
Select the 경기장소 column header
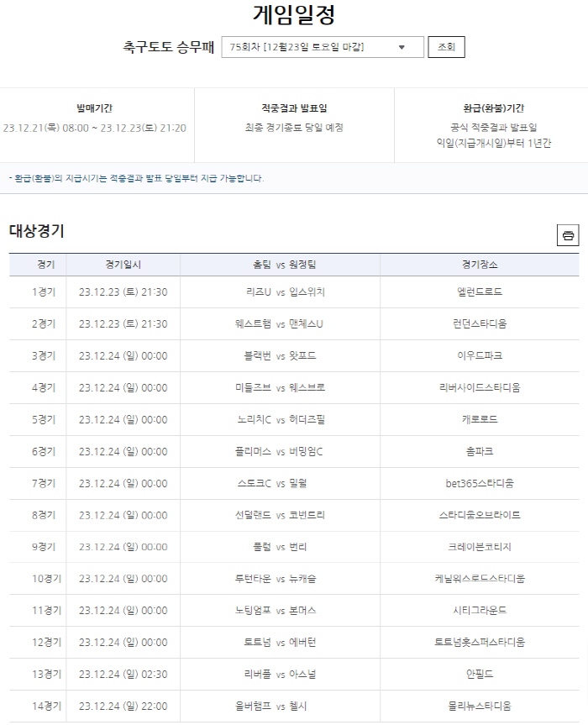pyautogui.click(x=480, y=265)
